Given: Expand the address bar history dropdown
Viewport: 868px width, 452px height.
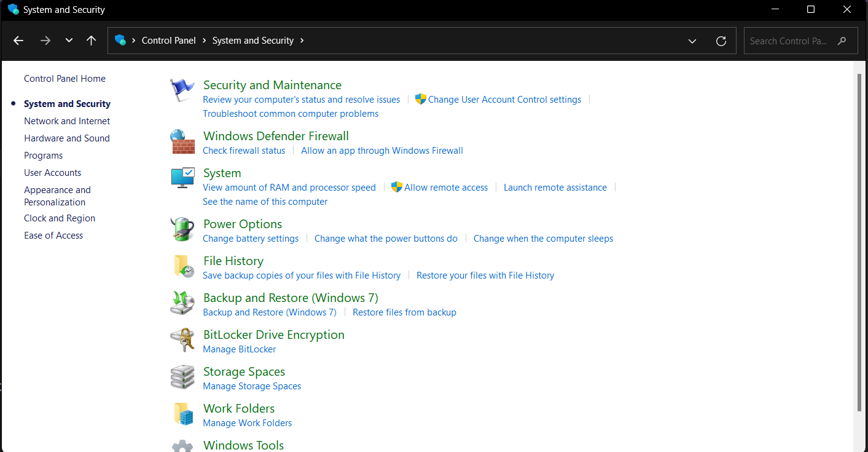Looking at the screenshot, I should point(692,41).
